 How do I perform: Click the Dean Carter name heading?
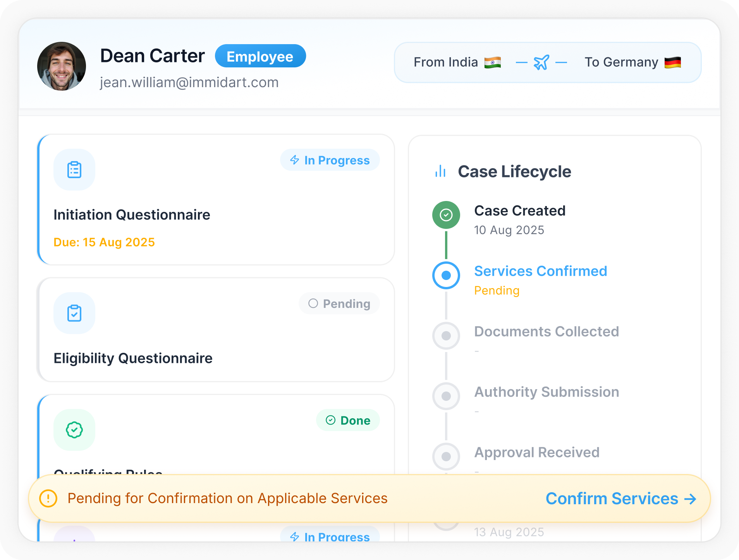click(x=153, y=56)
